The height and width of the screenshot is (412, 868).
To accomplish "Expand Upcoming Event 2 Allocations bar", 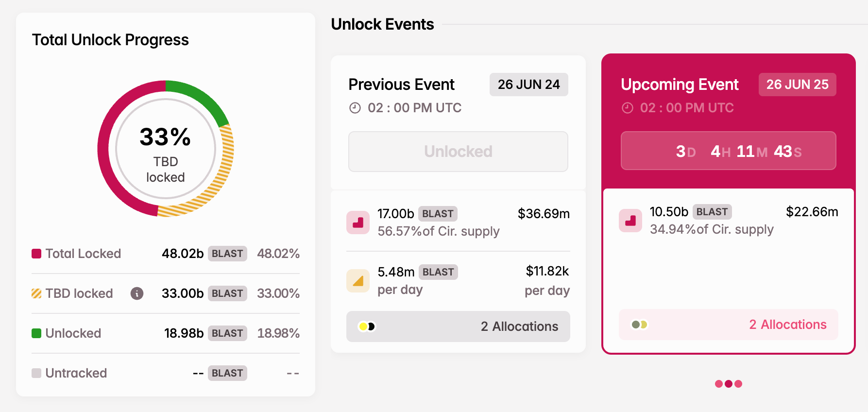I will [728, 325].
